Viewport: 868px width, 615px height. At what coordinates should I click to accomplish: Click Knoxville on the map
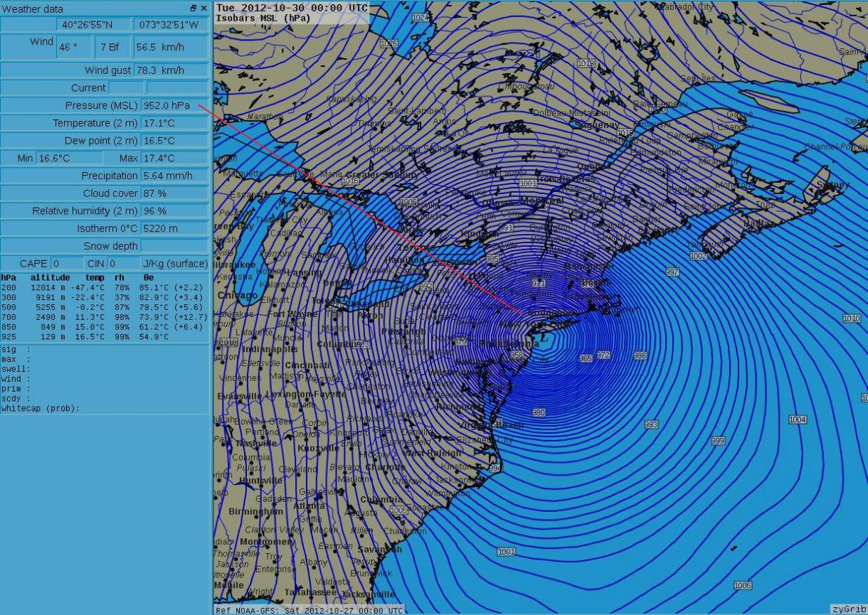click(318, 449)
